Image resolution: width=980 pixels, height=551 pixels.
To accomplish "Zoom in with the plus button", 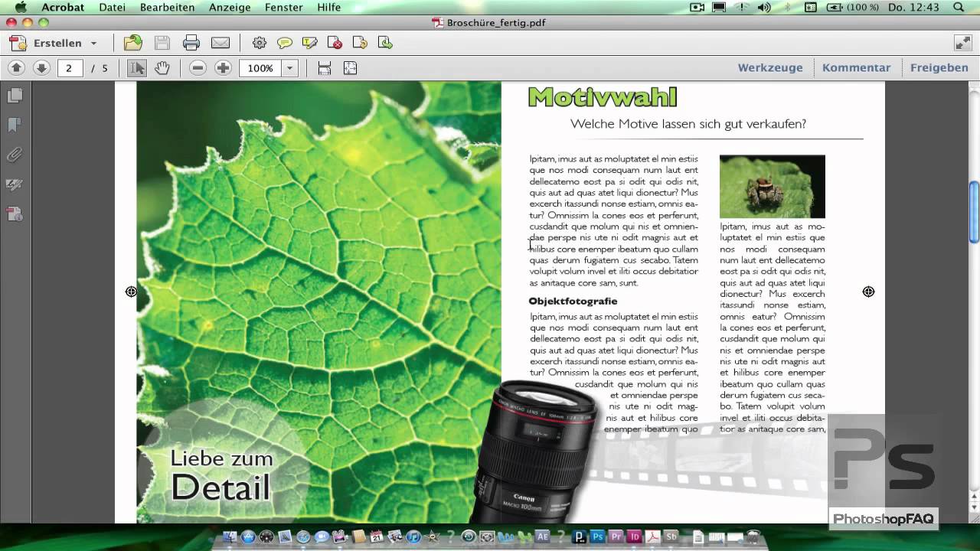I will 223,68.
